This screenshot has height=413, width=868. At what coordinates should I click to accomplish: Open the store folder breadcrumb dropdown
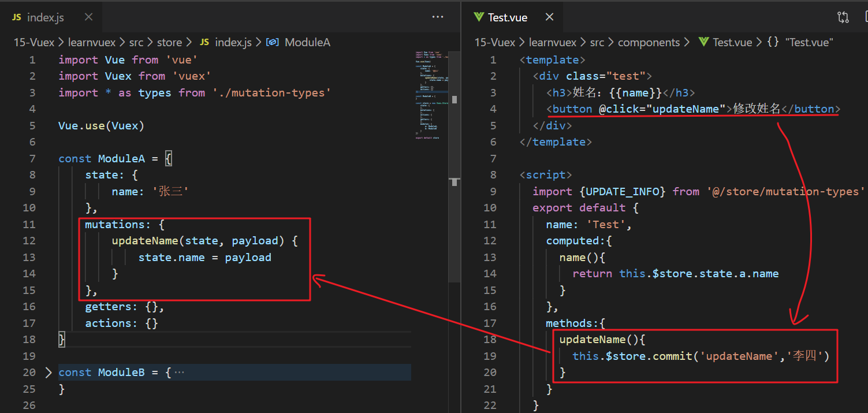[169, 42]
